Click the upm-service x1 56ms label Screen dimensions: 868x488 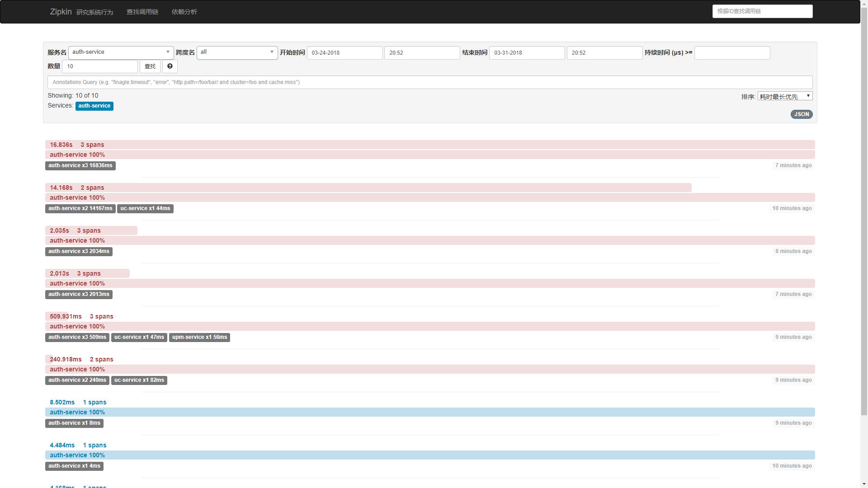(x=199, y=338)
